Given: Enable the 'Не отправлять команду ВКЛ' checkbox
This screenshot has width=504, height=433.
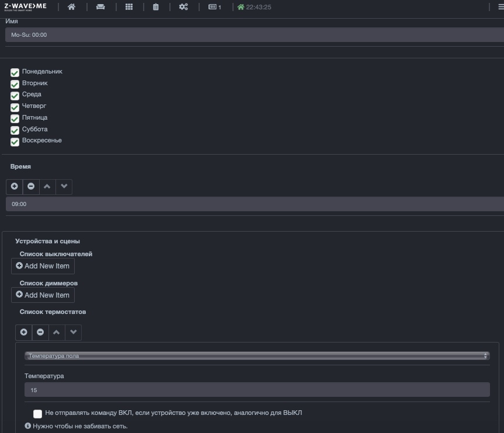Looking at the screenshot, I should click(x=37, y=414).
